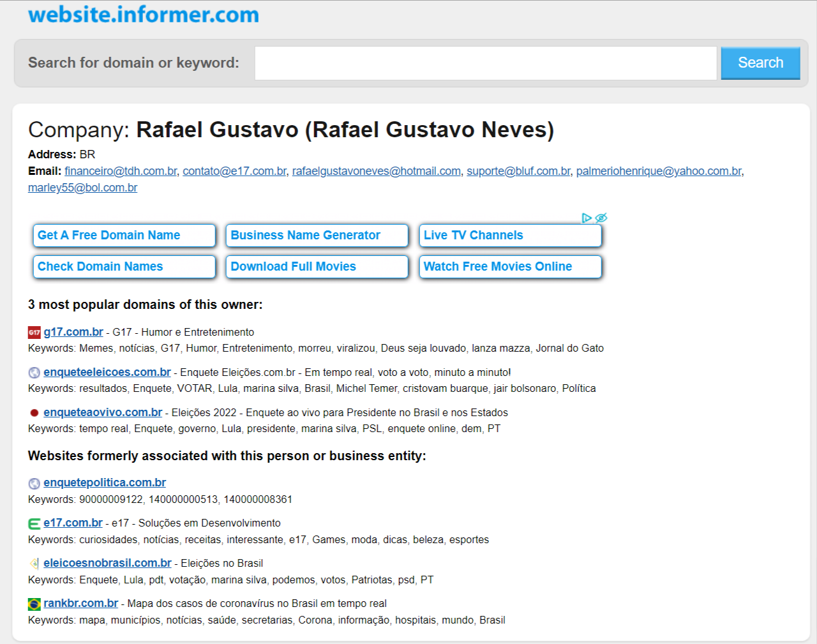Screen dimensions: 817x644
Task: Click the Watch Free Movies Online ad
Action: 511,267
